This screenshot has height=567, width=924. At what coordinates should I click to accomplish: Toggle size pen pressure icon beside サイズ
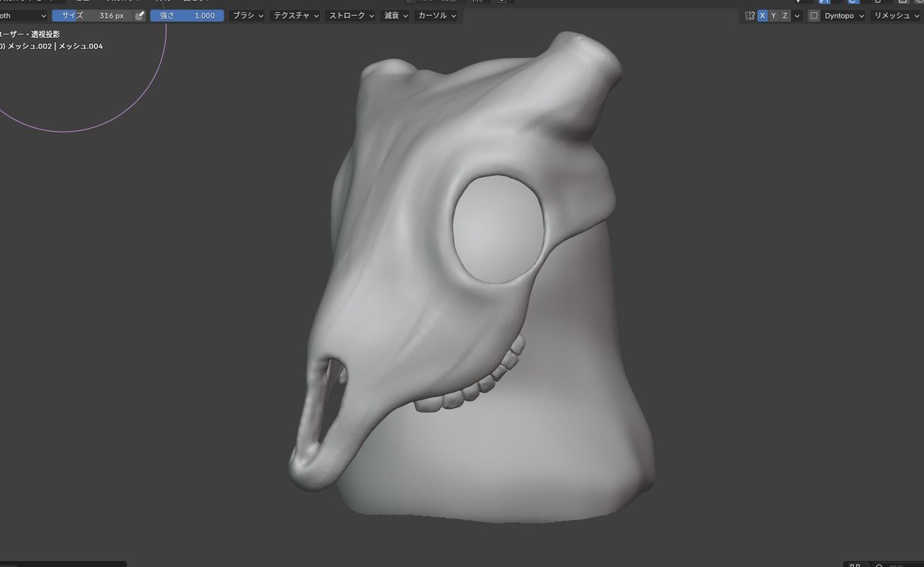click(x=139, y=15)
